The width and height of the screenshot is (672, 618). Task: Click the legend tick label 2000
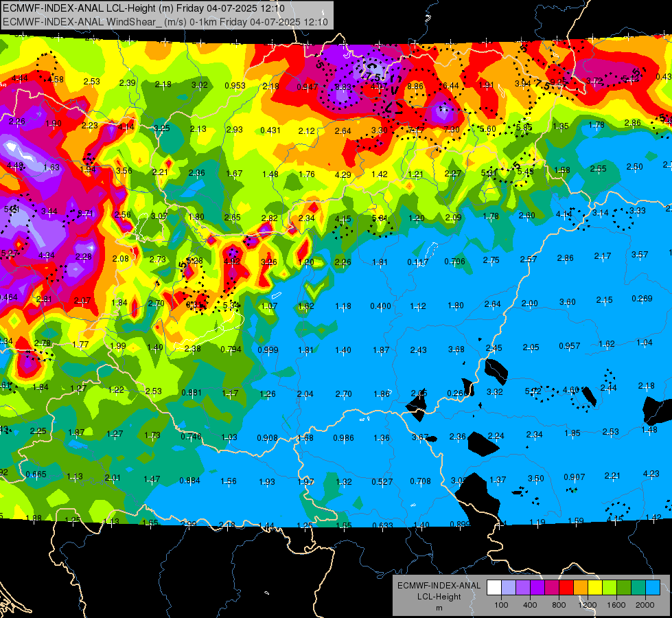coord(645,605)
